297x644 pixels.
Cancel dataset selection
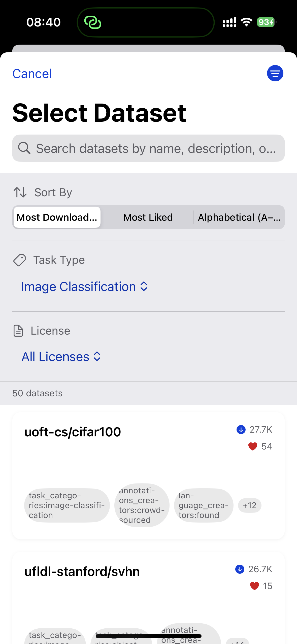tap(32, 74)
